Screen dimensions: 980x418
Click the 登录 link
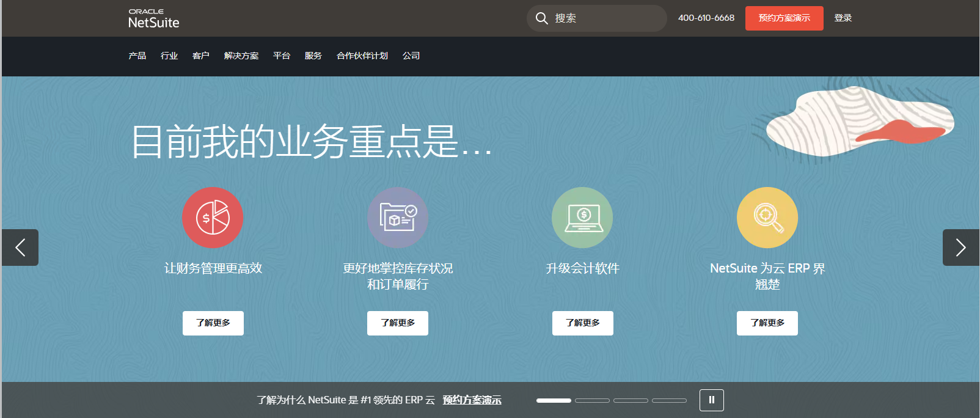pos(843,18)
